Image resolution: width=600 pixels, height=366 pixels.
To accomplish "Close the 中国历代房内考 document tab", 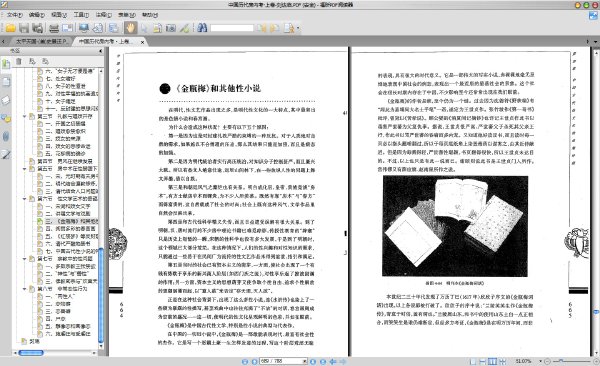I will point(142,42).
